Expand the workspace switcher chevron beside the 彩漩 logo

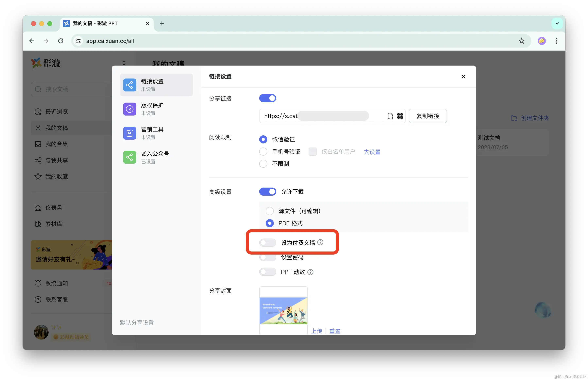[124, 63]
